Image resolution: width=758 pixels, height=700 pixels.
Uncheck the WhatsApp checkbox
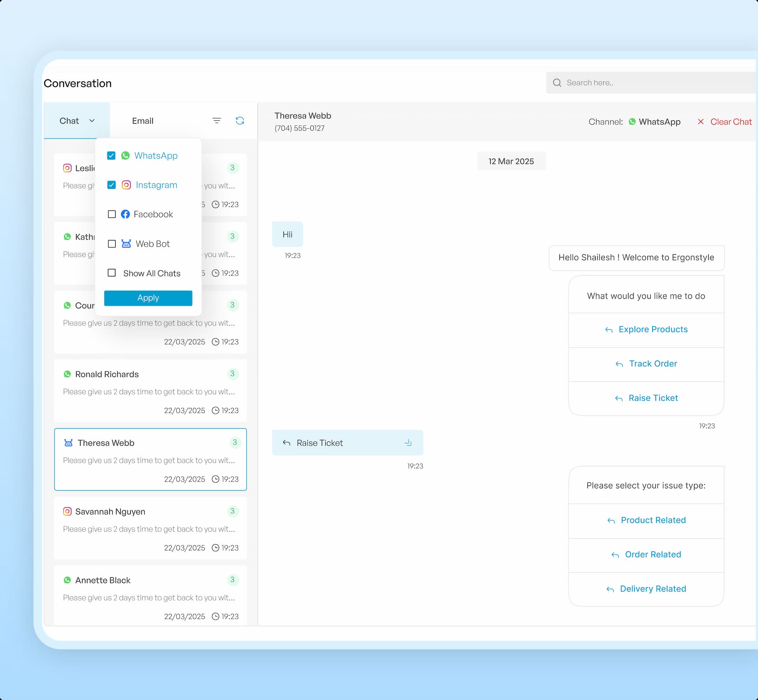click(111, 156)
